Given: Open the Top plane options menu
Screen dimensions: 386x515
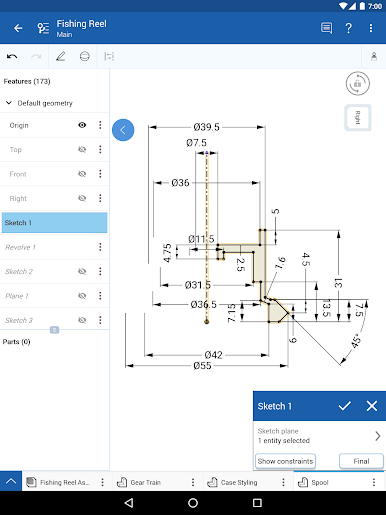Looking at the screenshot, I should pyautogui.click(x=100, y=149).
